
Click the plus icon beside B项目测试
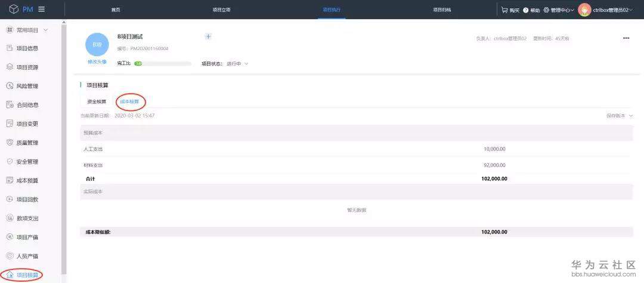[208, 36]
